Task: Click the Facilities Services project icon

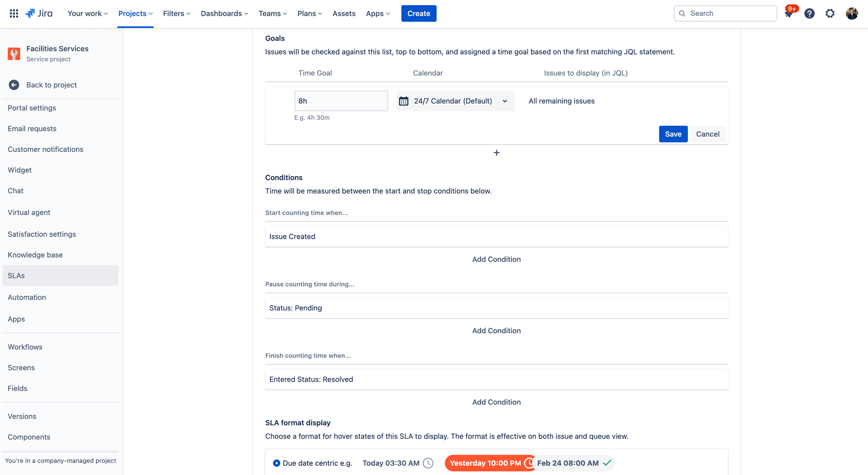Action: 14,53
